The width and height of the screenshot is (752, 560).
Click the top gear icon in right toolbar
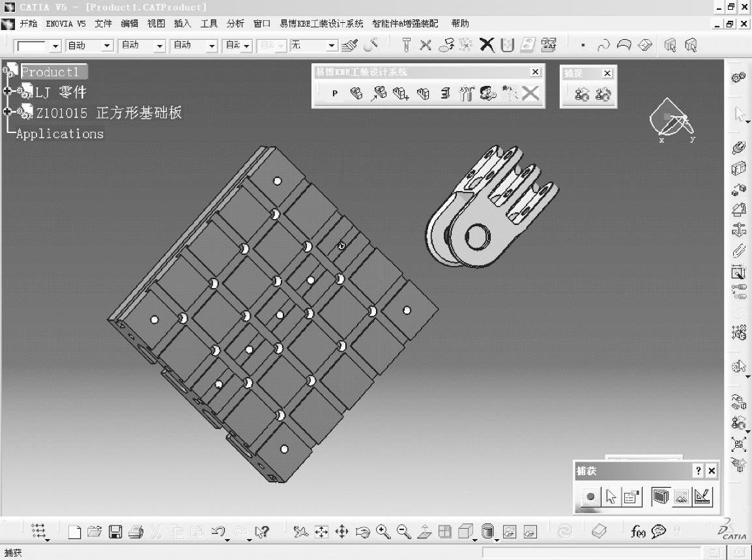click(x=738, y=78)
